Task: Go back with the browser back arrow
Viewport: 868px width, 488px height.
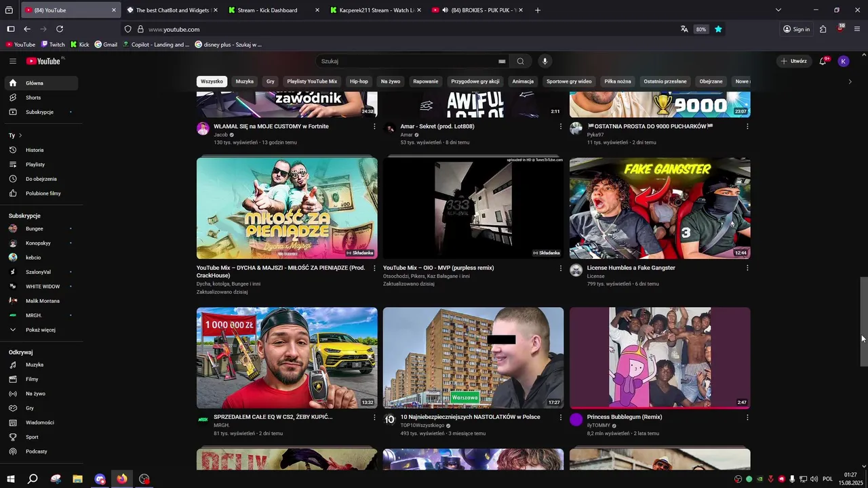Action: coord(27,29)
